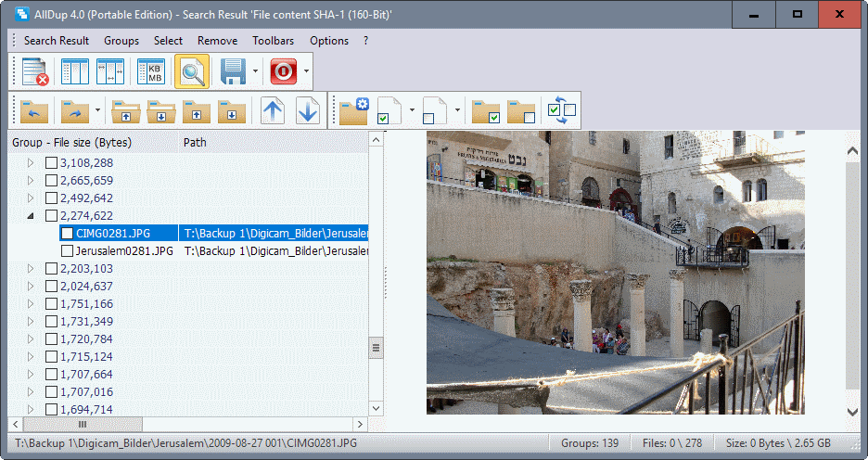Image resolution: width=868 pixels, height=460 pixels.
Task: Click the blue up arrow icon
Action: tap(273, 110)
